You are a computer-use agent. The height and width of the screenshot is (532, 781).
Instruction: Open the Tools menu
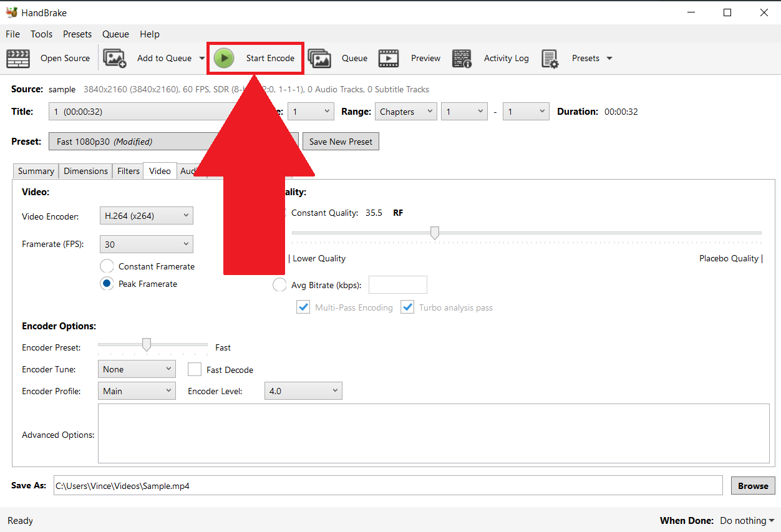pos(41,34)
